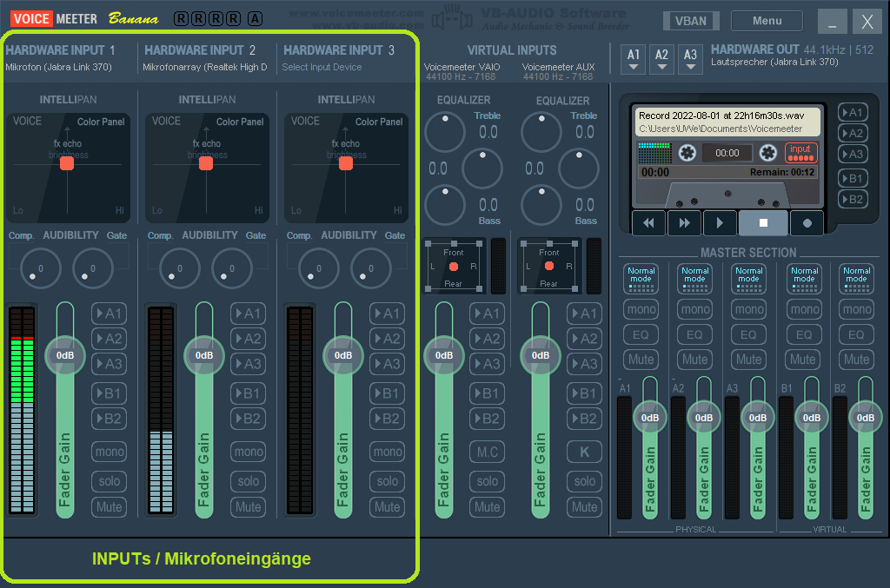
Task: Click the cassette Stop button
Action: [x=763, y=222]
